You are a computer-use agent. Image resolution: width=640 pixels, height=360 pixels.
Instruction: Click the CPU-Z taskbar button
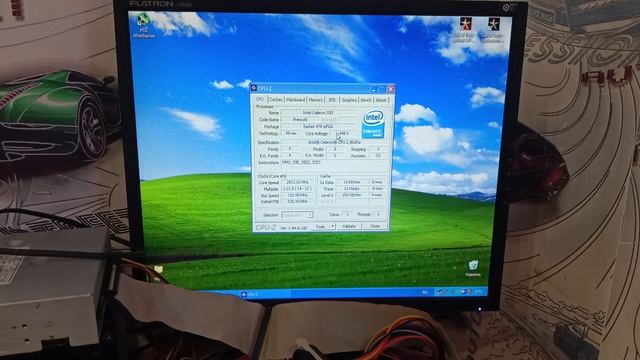coord(265,294)
